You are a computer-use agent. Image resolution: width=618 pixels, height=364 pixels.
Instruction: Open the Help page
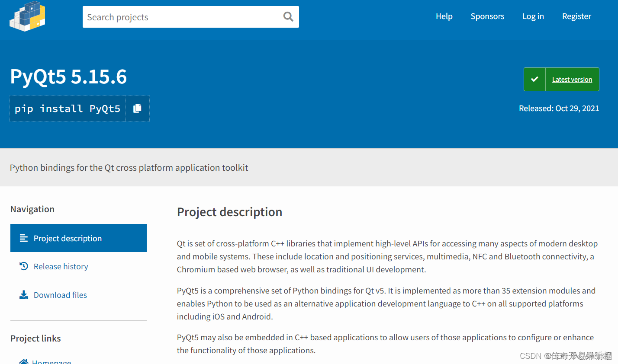click(x=444, y=16)
